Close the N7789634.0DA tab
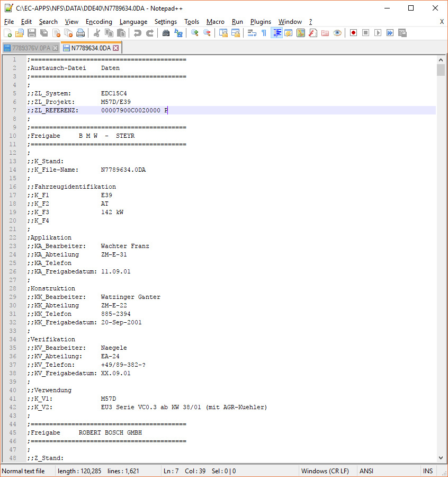 pos(116,48)
